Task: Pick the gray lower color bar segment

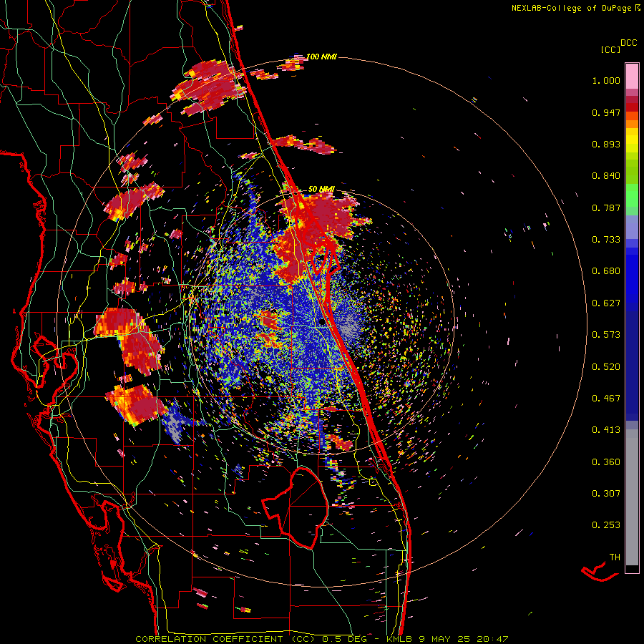Action: [x=632, y=497]
